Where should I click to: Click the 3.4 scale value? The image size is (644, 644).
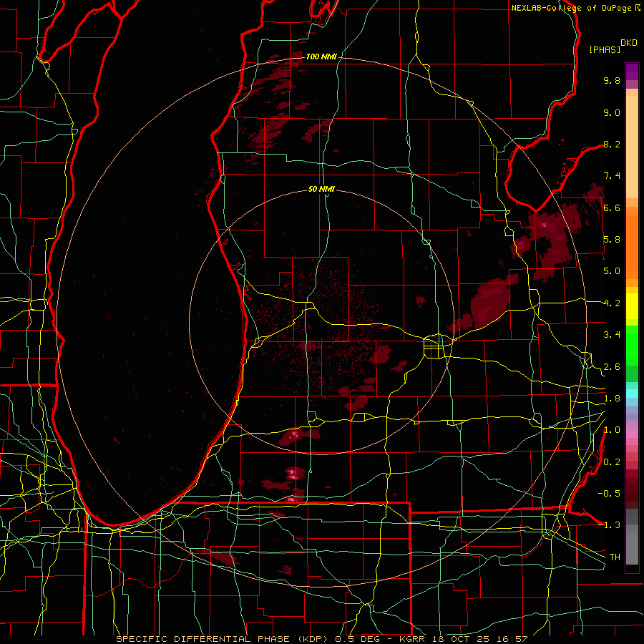[612, 335]
